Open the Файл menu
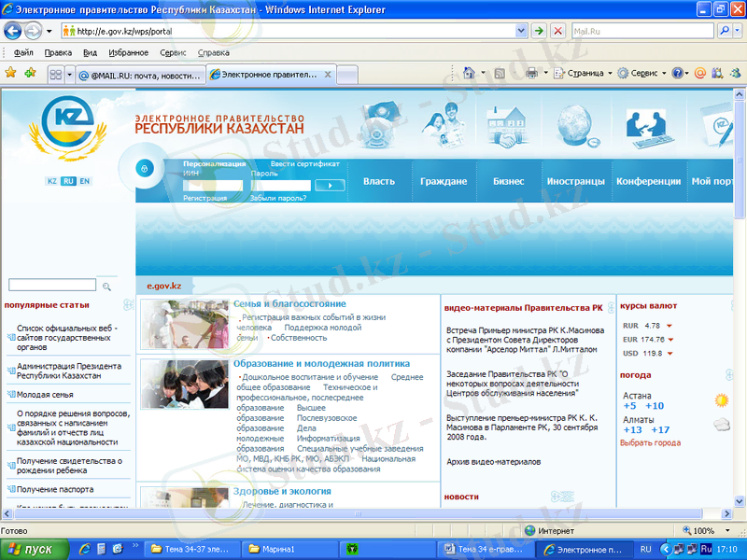This screenshot has height=560, width=747. tap(23, 53)
